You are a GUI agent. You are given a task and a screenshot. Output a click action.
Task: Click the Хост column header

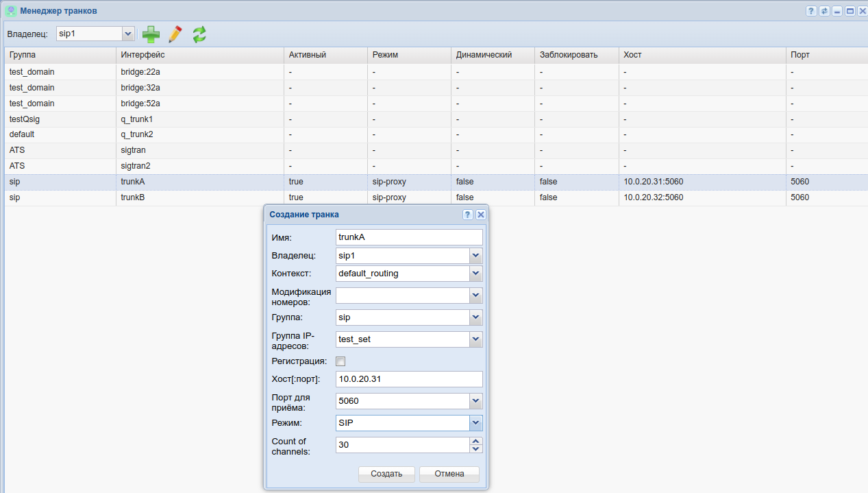tap(702, 55)
